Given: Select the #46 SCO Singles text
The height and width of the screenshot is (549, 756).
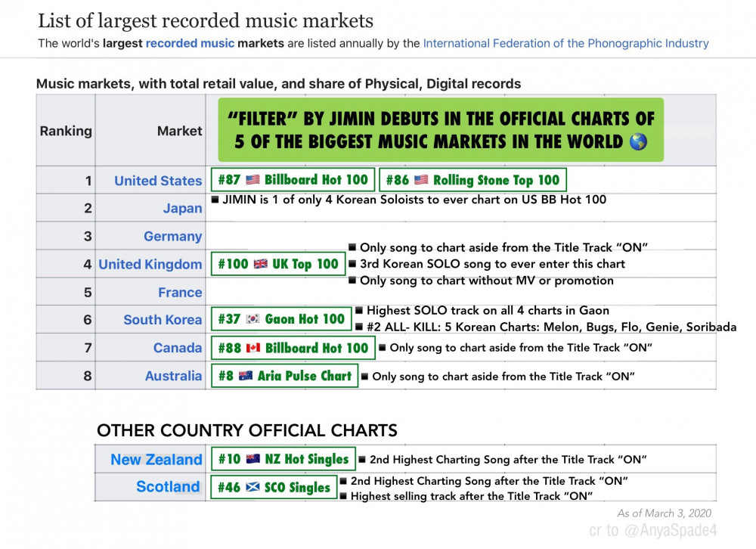Looking at the screenshot, I should (x=274, y=487).
